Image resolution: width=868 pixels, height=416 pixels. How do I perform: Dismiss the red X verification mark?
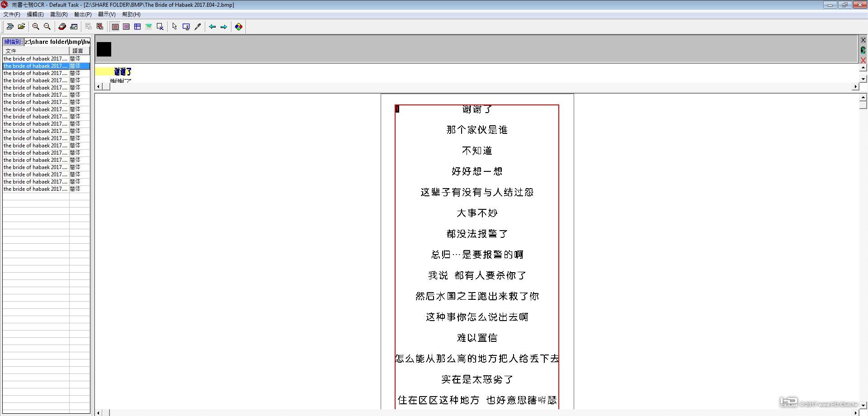coord(863,60)
